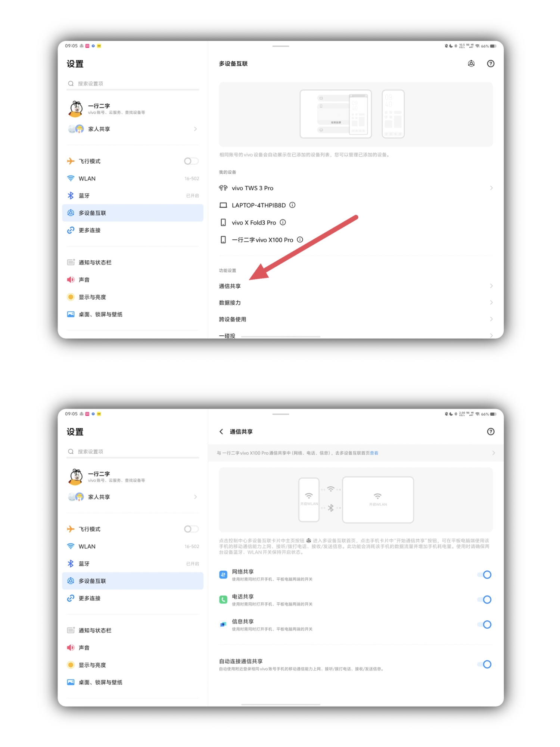This screenshot has width=560, height=747.
Task: Click 显示与亮度 sun icon in top sidebar
Action: tap(71, 297)
